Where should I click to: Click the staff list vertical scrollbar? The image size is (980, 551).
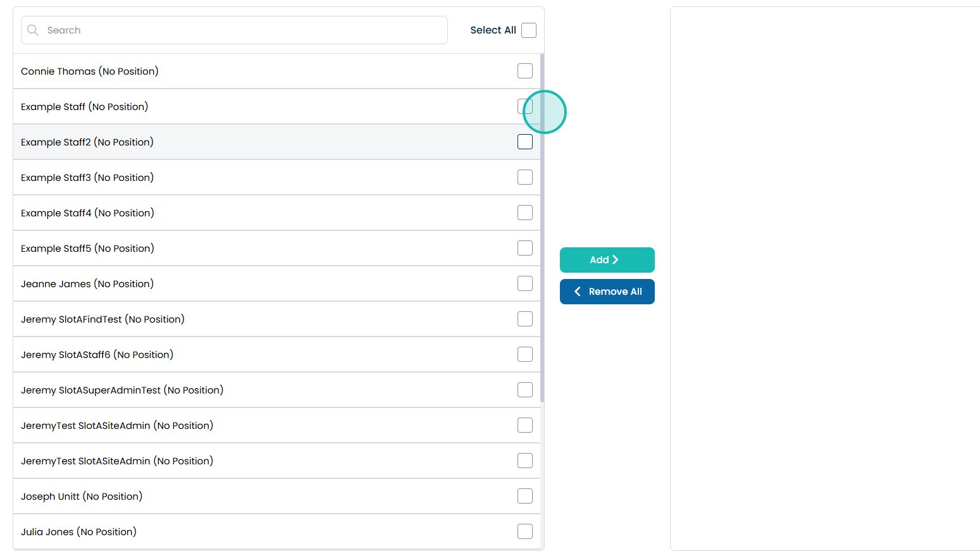542,228
